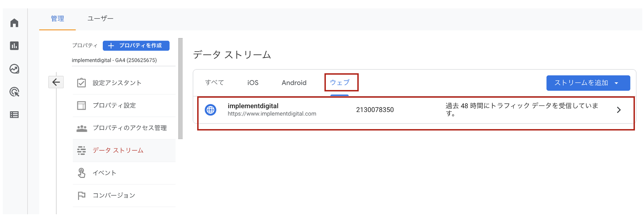This screenshot has height=224, width=644.
Task: Click the 設定アシスタント checkbox icon
Action: tap(81, 83)
